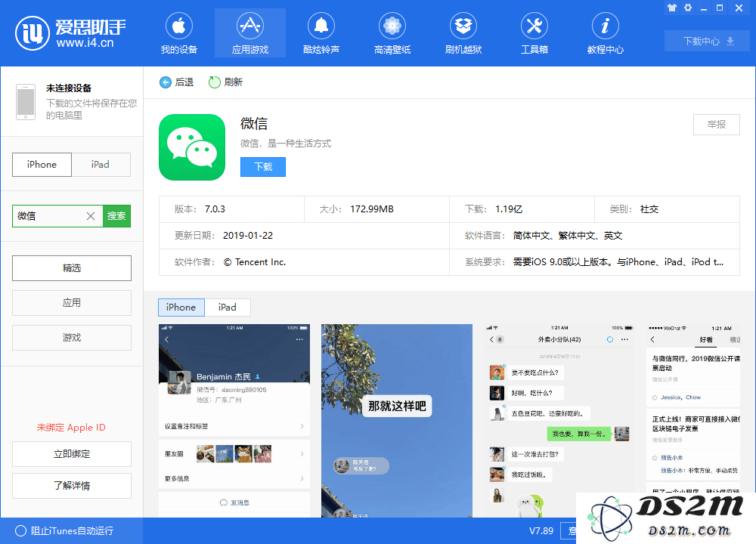
Task: Open the 精选 featured category
Action: point(72,268)
